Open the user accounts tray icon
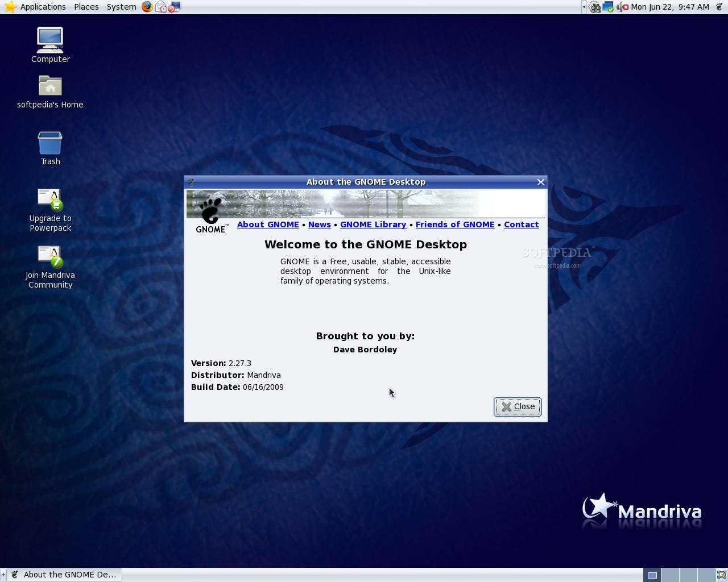The height and width of the screenshot is (582, 728). point(595,7)
